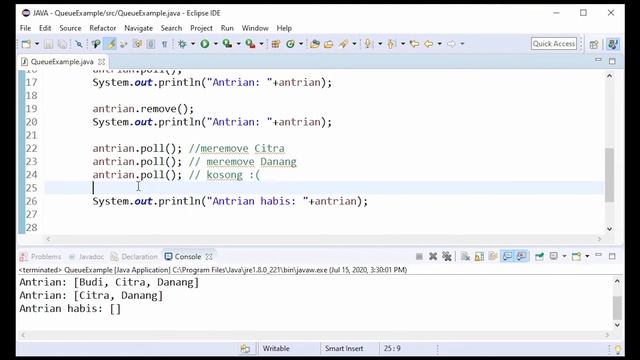Expand the Debug dropdown arrow
Viewport: 640px width, 360px height.
(x=193, y=44)
